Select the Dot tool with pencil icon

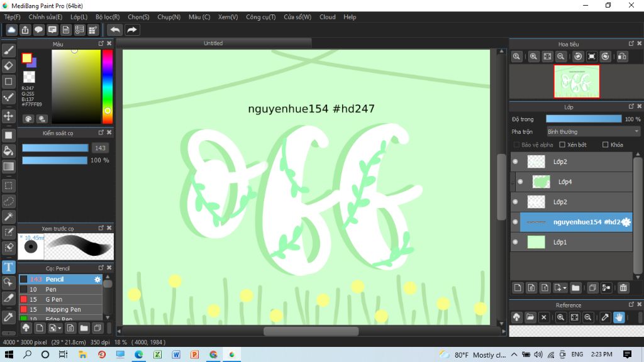pyautogui.click(x=9, y=97)
